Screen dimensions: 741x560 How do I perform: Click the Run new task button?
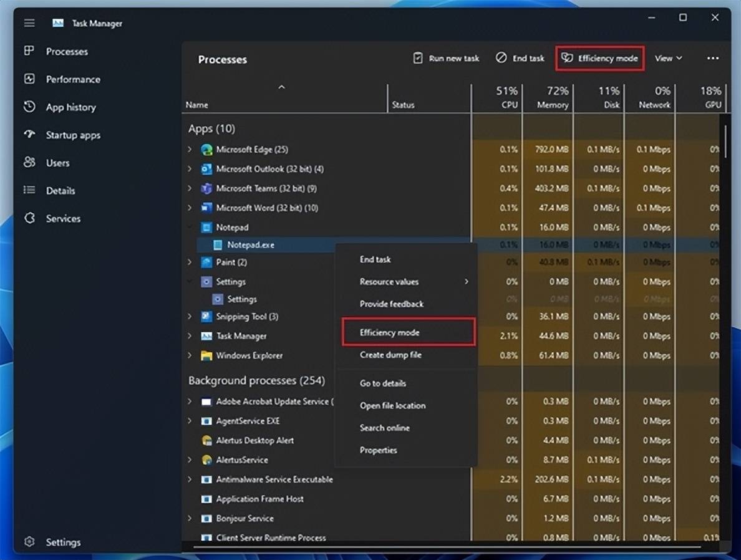click(446, 58)
